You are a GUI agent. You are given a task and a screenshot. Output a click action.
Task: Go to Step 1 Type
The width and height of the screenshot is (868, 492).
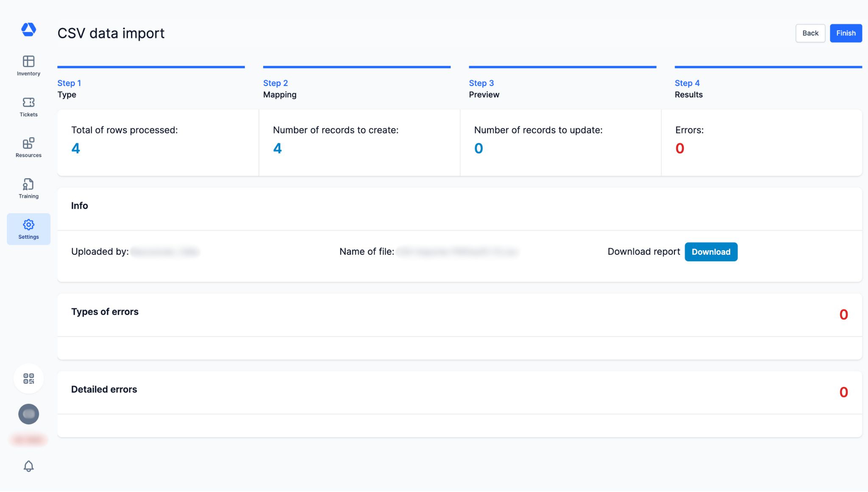click(69, 88)
